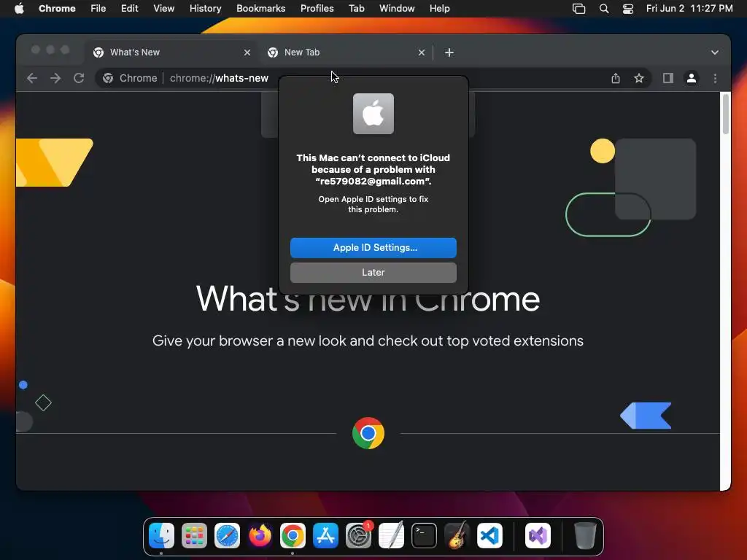Open TextEdit from the Dock
This screenshot has width=747, height=560.
coord(391,536)
